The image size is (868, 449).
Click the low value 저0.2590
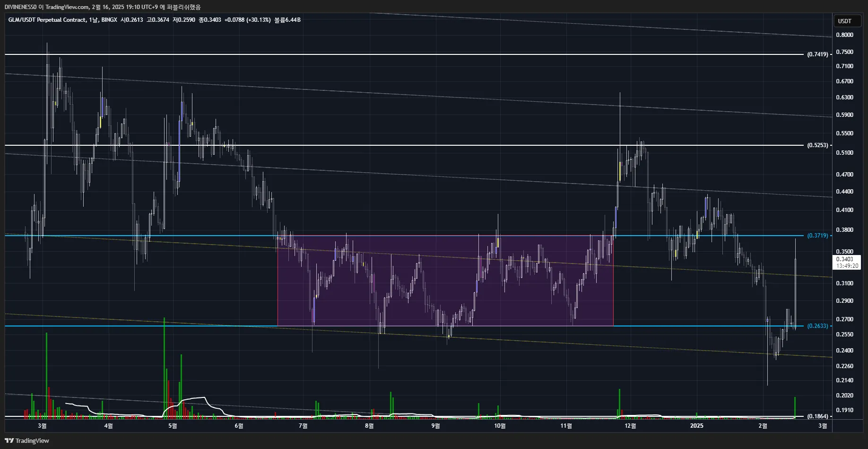point(184,20)
